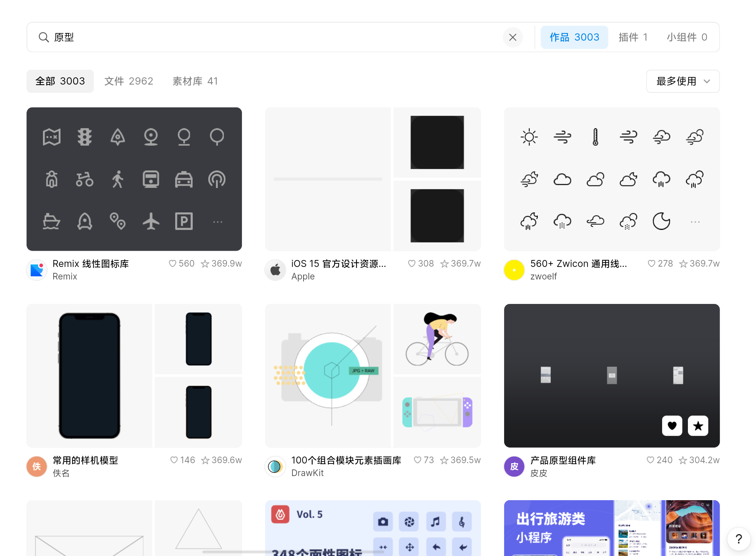Click author name 佚名
The height and width of the screenshot is (556, 756).
point(61,473)
